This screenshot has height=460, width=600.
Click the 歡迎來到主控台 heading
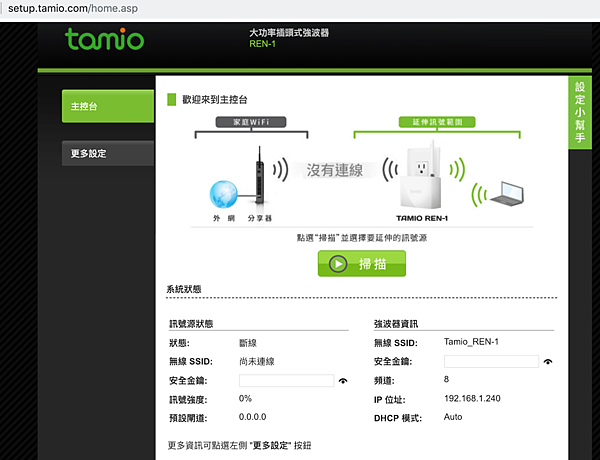(x=215, y=100)
